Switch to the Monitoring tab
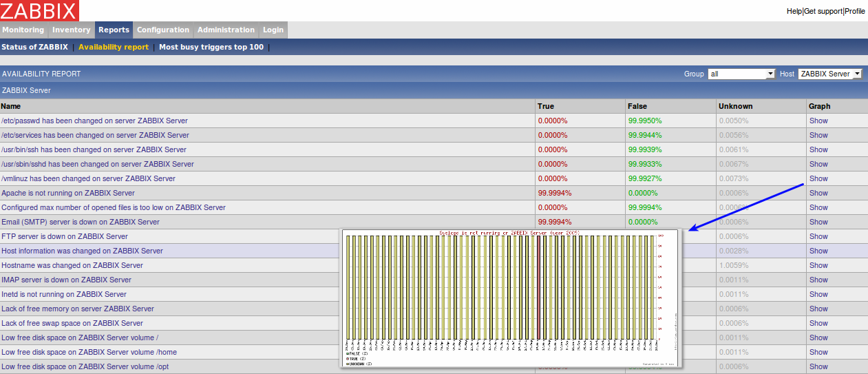The width and height of the screenshot is (868, 374). point(23,30)
